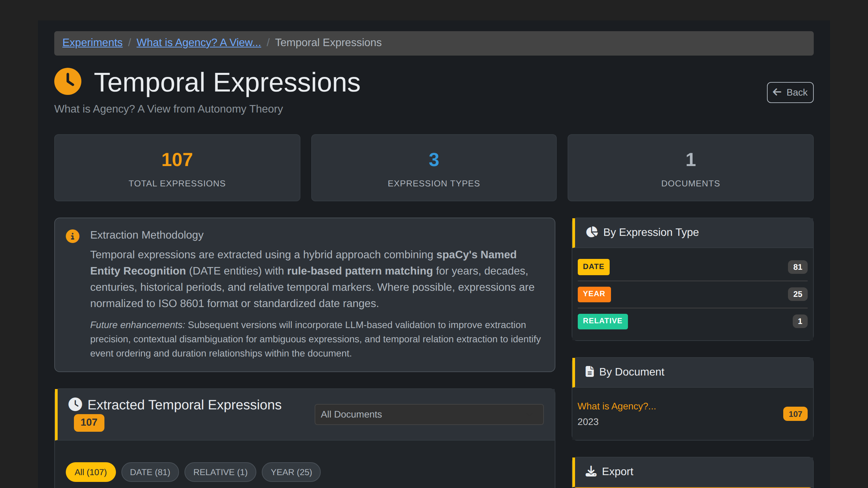The height and width of the screenshot is (488, 868).
Task: Select the RELATIVE (1) filter pill
Action: 220,472
